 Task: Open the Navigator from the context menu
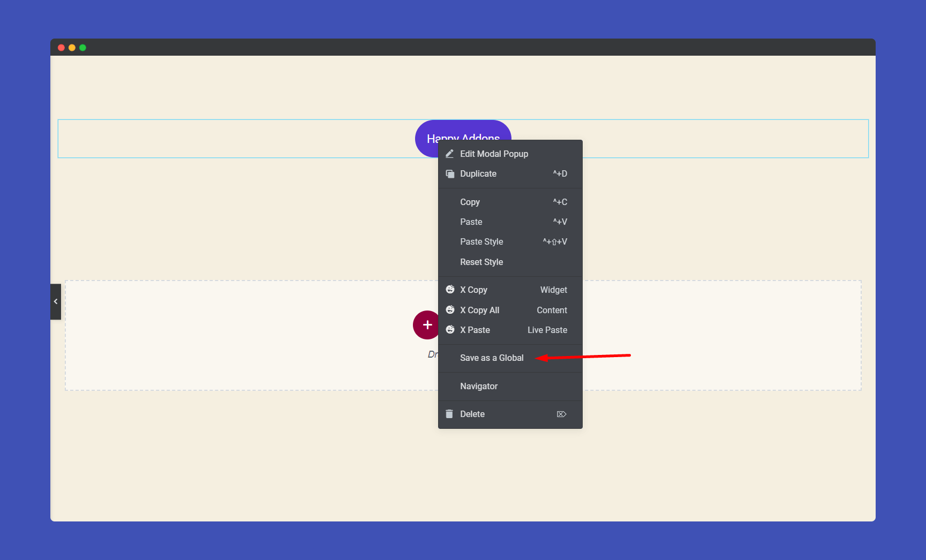pyautogui.click(x=479, y=386)
